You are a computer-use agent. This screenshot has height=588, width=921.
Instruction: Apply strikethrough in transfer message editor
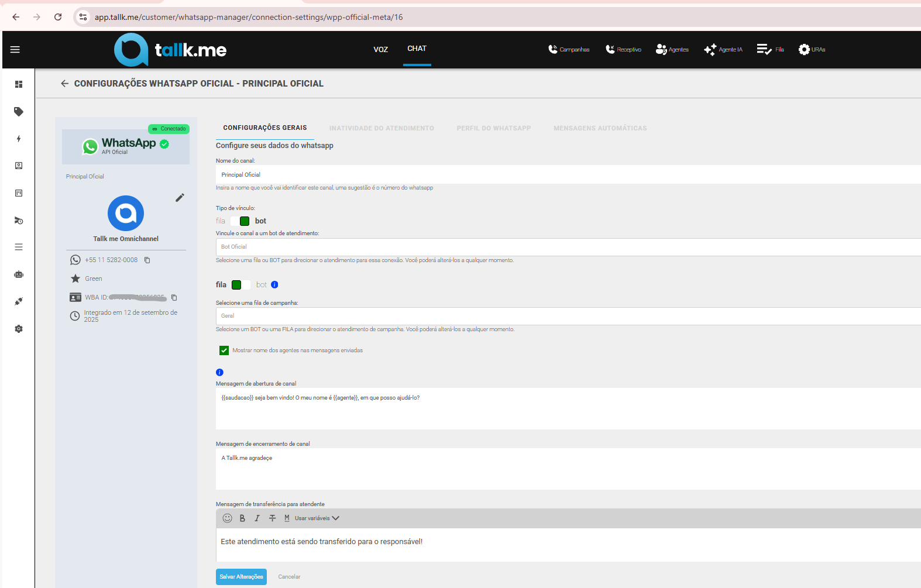click(x=272, y=518)
